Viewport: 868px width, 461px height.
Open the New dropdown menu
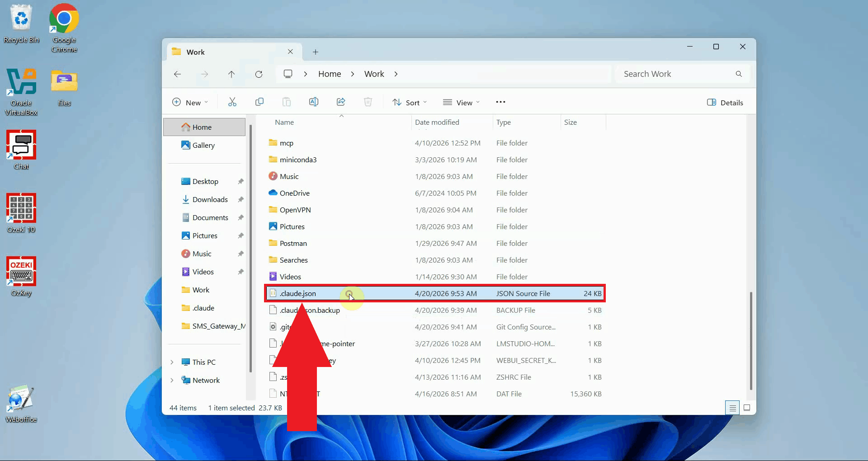pyautogui.click(x=190, y=103)
